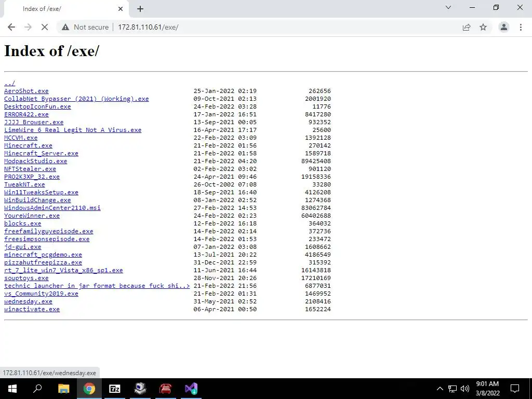This screenshot has height=399, width=532.
Task: Open the computer-tower taskbar application
Action: 140,389
